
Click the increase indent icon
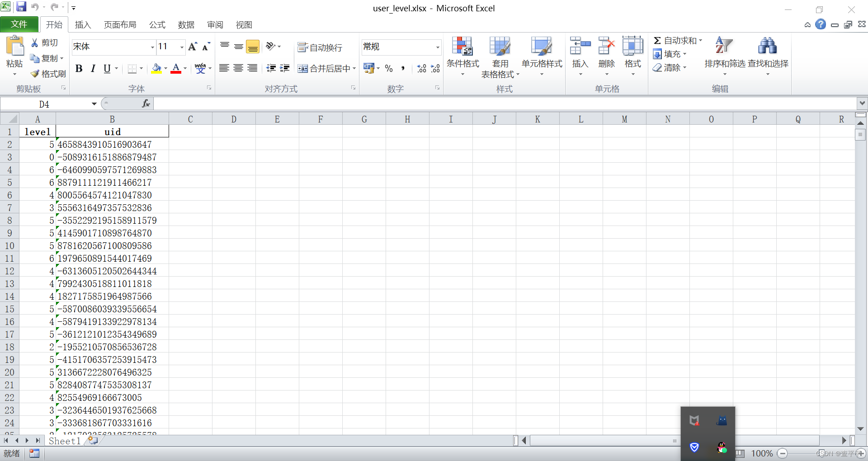[x=285, y=68]
